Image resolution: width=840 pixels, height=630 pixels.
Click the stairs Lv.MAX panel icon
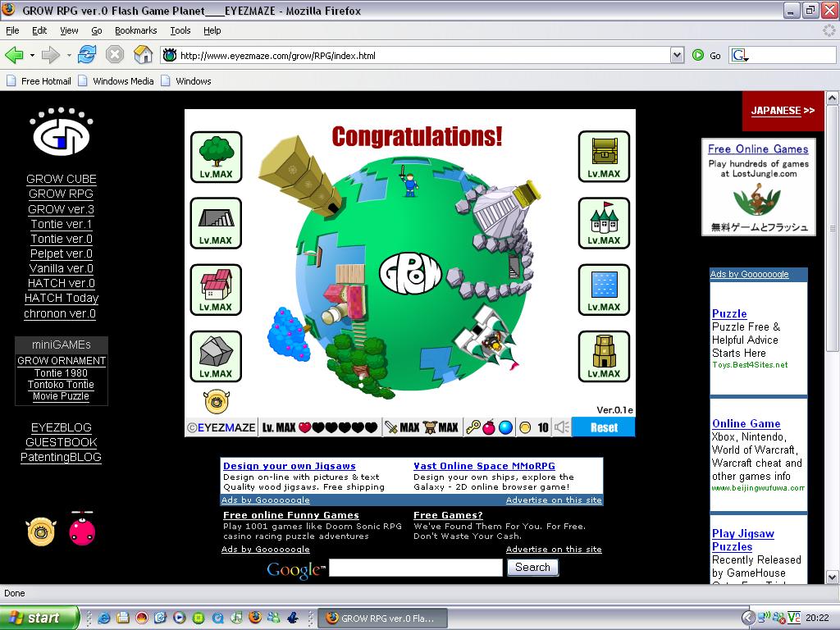click(216, 223)
